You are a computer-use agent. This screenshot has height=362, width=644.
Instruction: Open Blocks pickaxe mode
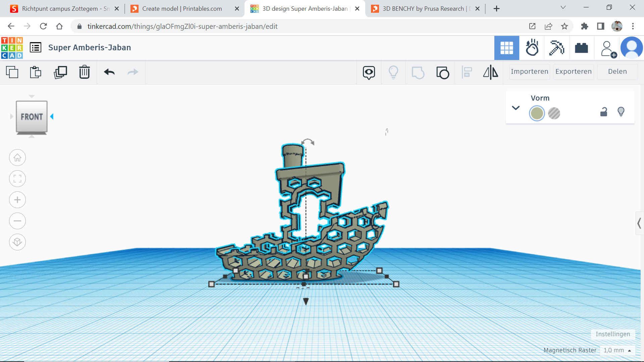(557, 48)
